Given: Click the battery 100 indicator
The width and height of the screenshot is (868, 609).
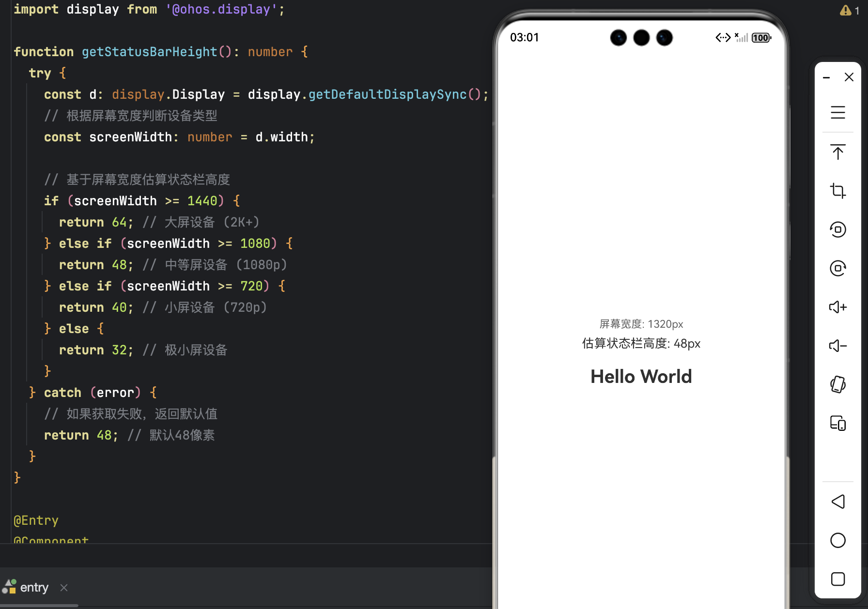Looking at the screenshot, I should click(x=761, y=38).
